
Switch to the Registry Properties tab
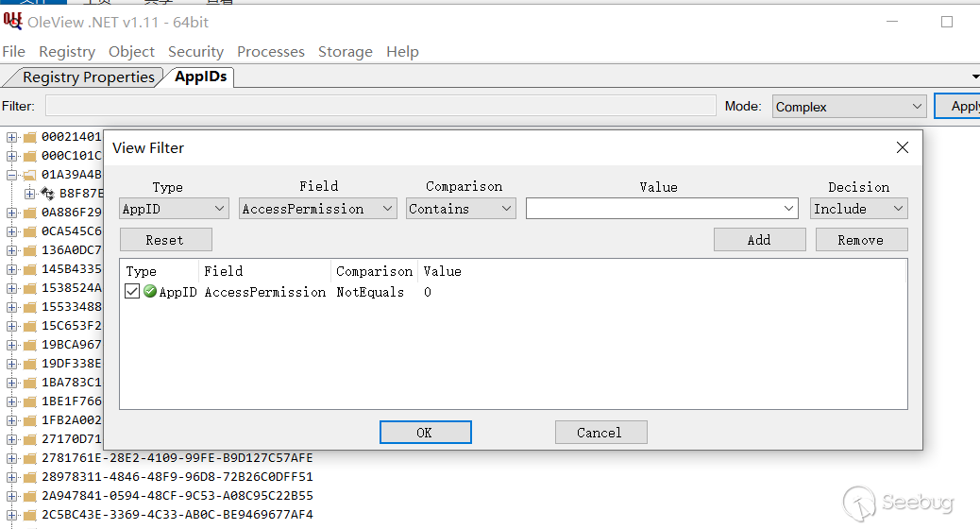point(88,77)
